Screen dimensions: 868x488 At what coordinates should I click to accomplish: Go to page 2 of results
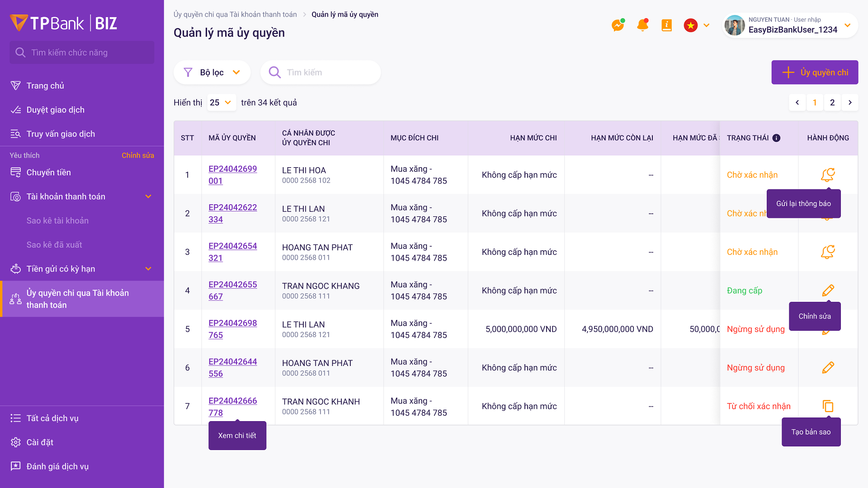point(832,103)
